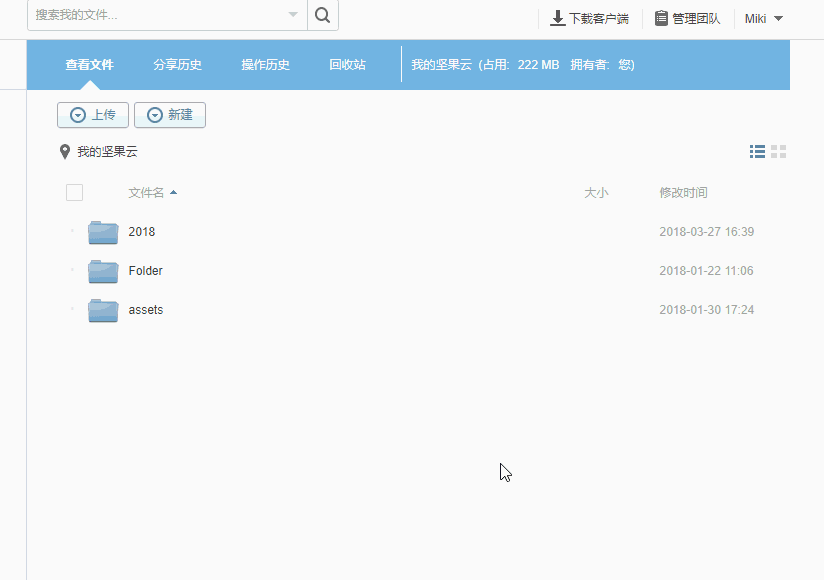Sort by 大小 size column

596,193
